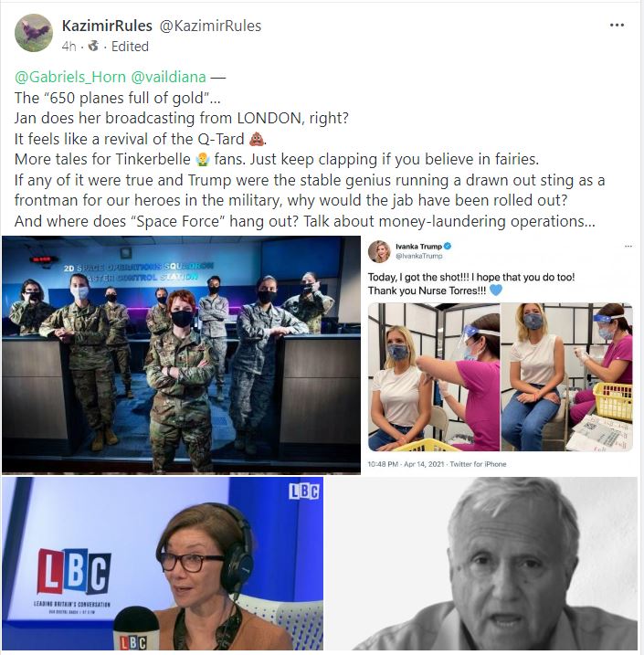Click the fairy emoji after Tinkerbelle
Viewport: 644px width, 655px height.
(x=202, y=159)
